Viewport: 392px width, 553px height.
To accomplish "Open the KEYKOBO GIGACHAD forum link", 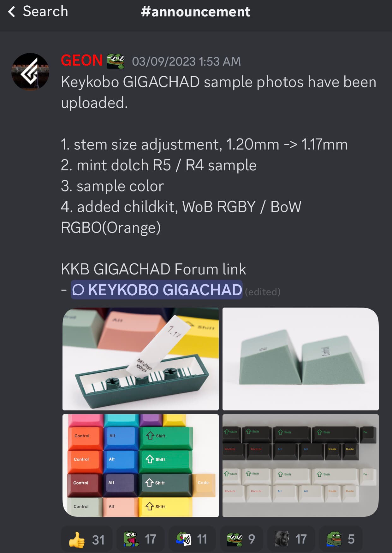I will point(157,290).
